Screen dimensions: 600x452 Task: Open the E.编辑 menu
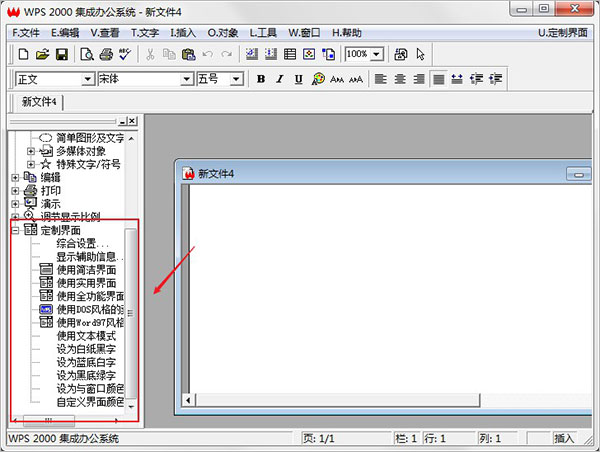(x=65, y=33)
